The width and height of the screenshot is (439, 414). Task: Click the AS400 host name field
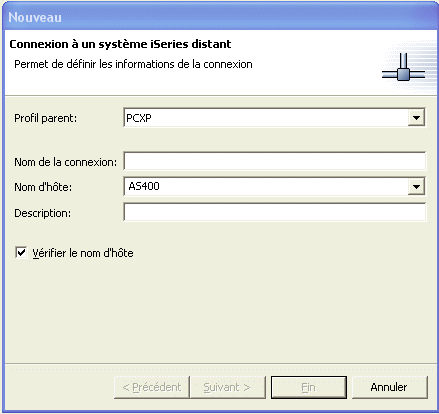tap(266, 186)
